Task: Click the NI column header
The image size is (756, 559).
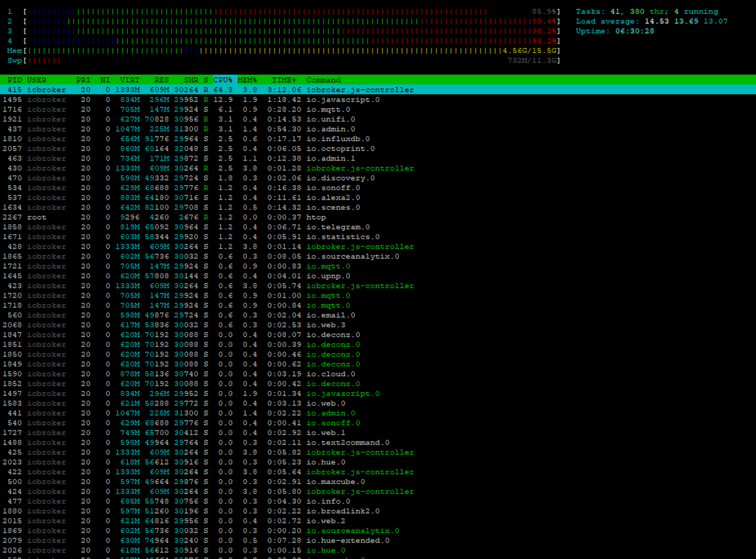Action: (x=105, y=80)
